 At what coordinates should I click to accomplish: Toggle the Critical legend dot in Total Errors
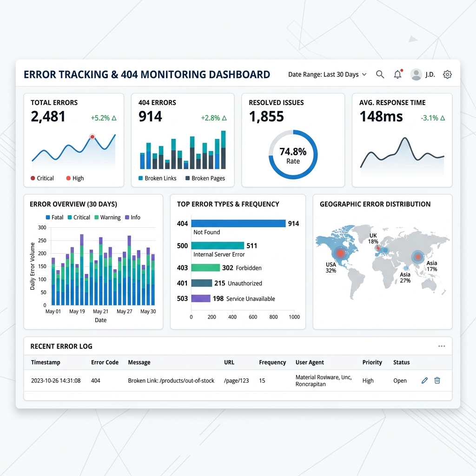(x=33, y=178)
